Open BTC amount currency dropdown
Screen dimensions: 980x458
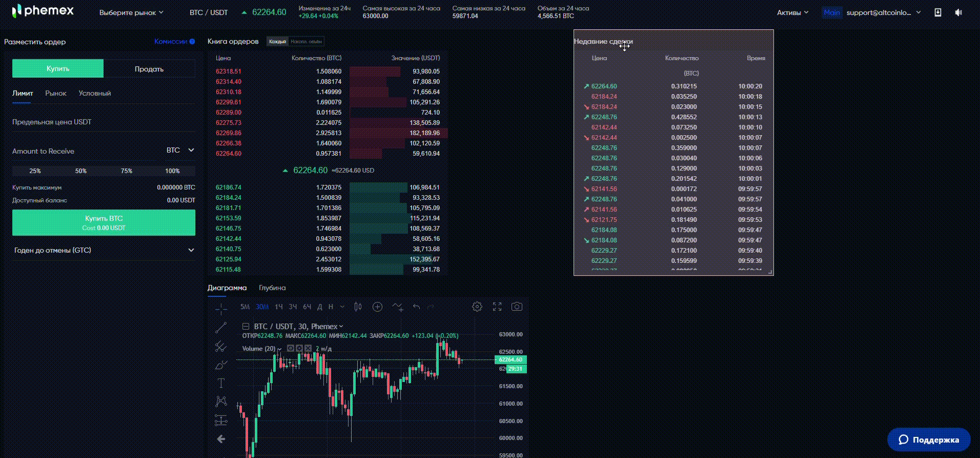tap(180, 150)
